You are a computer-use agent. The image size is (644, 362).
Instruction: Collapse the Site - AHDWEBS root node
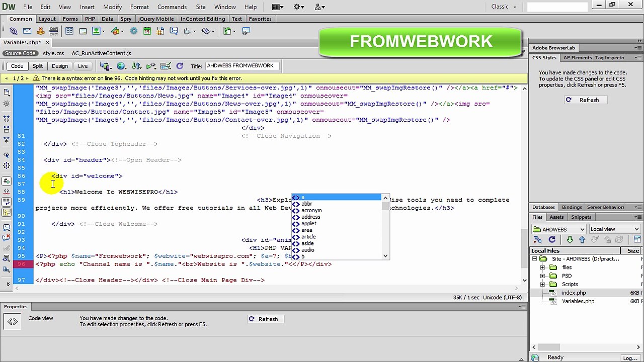tap(534, 259)
